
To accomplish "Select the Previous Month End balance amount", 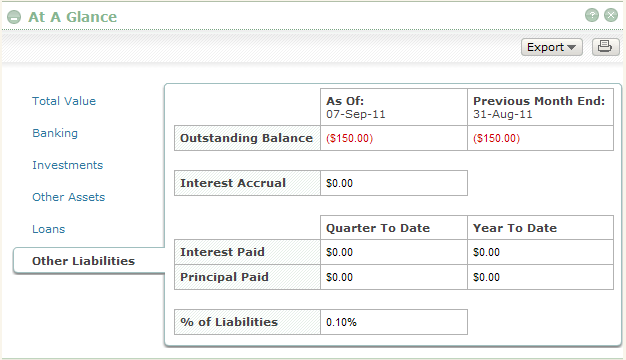I will pyautogui.click(x=496, y=138).
